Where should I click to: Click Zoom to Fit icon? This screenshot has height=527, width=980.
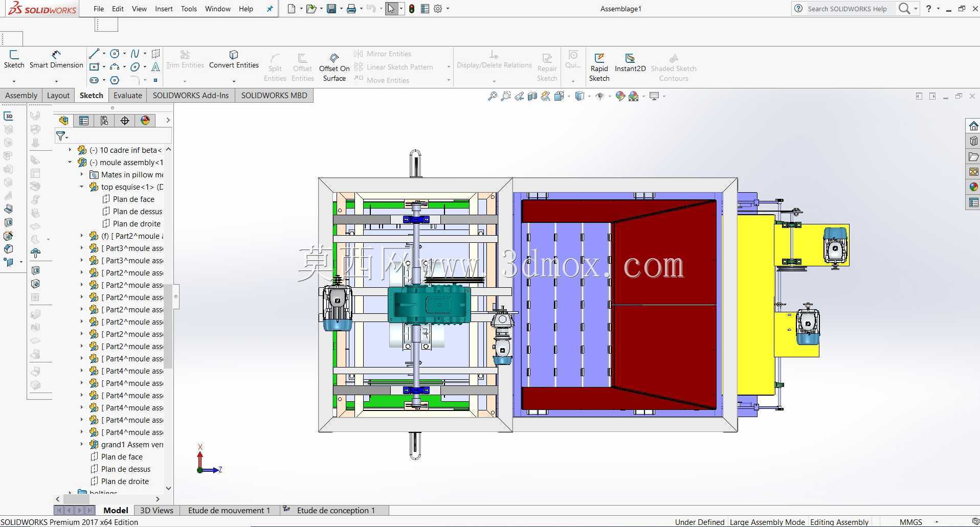(x=492, y=96)
